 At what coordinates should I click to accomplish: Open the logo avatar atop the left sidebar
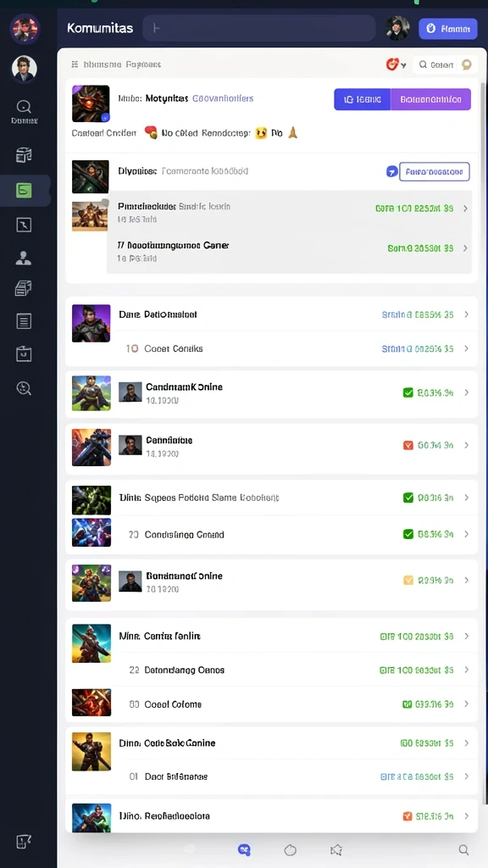[25, 30]
